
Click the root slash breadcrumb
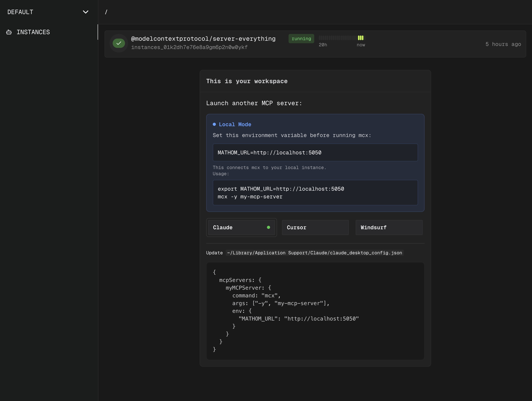point(106,12)
